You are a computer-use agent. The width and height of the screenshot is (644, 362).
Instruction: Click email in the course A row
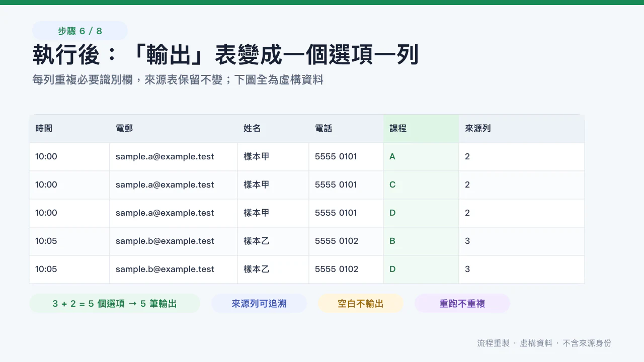pyautogui.click(x=174, y=157)
